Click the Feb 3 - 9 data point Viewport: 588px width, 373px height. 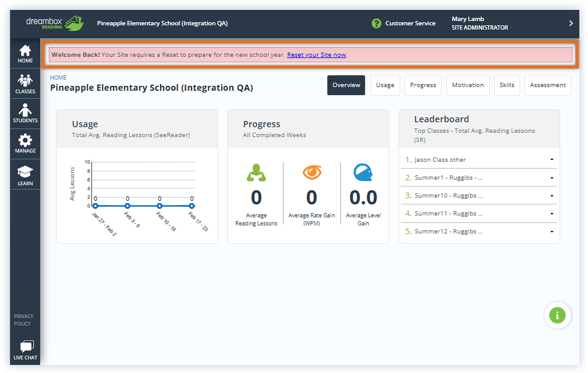[x=127, y=206]
